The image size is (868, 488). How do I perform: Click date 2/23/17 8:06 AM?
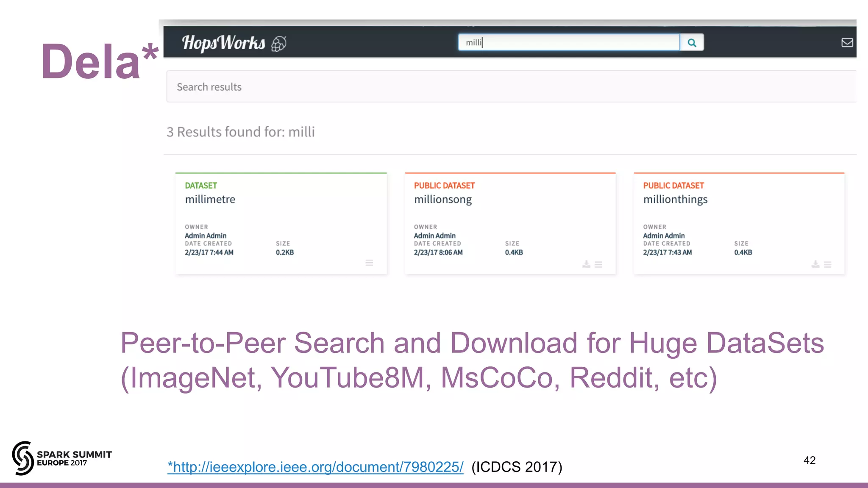(438, 252)
